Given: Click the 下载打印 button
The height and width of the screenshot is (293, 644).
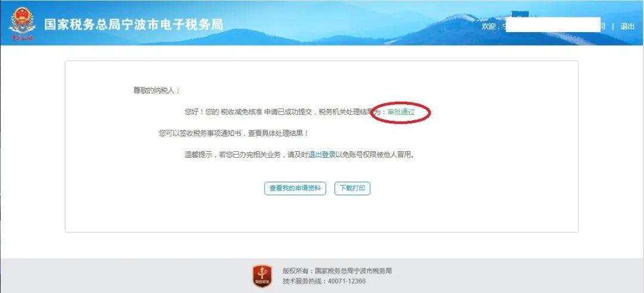Looking at the screenshot, I should [352, 188].
